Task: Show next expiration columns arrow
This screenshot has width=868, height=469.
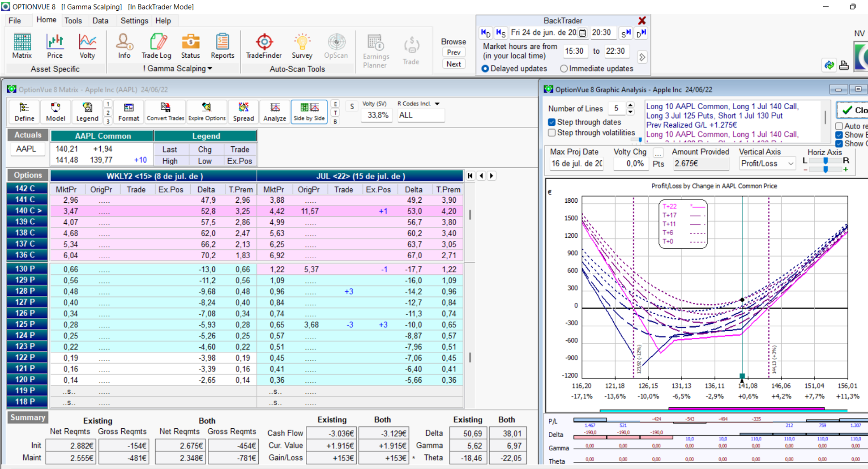Action: [x=492, y=176]
